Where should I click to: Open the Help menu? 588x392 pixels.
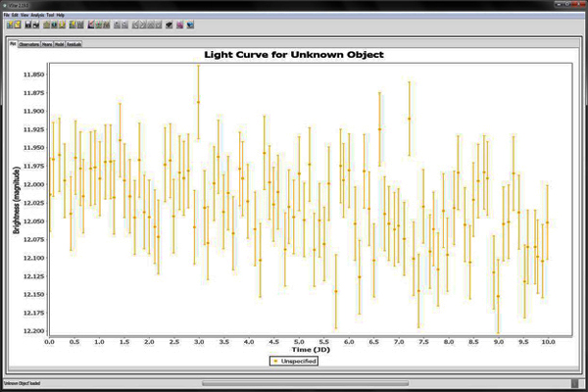(x=61, y=16)
